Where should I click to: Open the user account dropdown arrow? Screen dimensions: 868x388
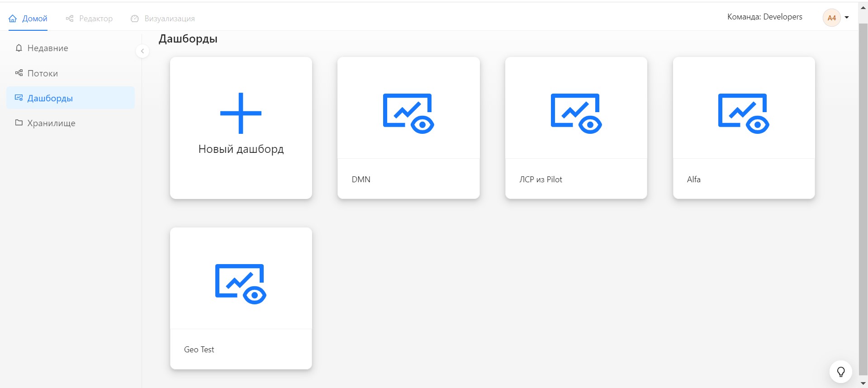(847, 18)
